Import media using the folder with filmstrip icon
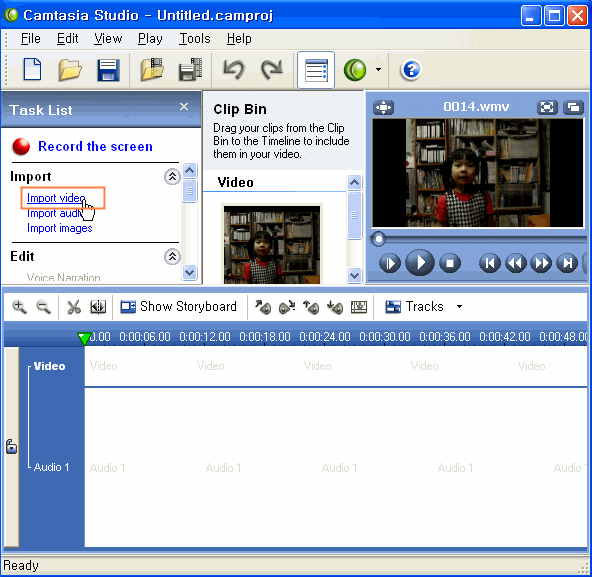The width and height of the screenshot is (592, 577). [151, 69]
